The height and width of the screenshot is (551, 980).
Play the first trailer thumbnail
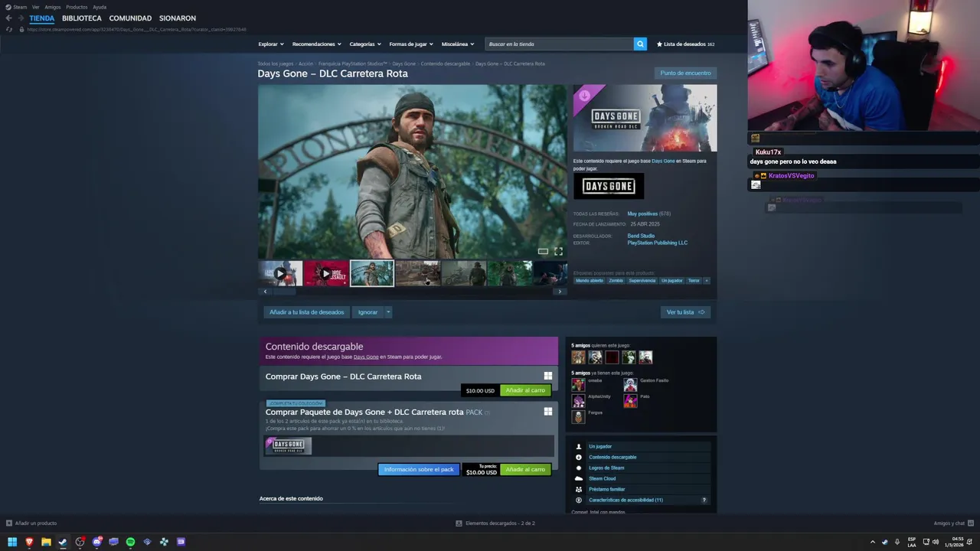coord(280,273)
